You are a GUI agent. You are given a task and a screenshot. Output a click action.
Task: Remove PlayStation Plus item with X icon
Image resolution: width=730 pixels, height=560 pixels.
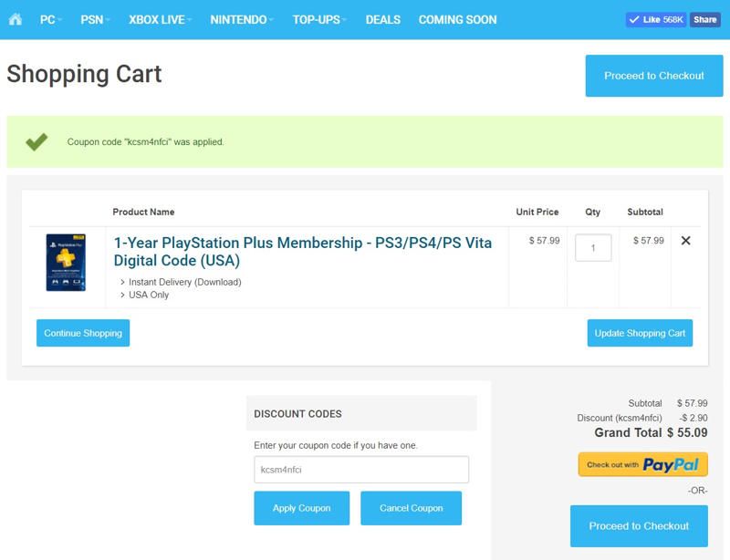tap(685, 241)
